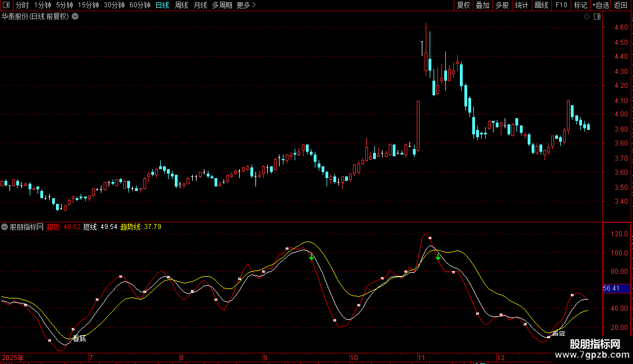The width and height of the screenshot is (633, 364).
Task: Click the 3.40 price axis label
Action: coord(621,202)
